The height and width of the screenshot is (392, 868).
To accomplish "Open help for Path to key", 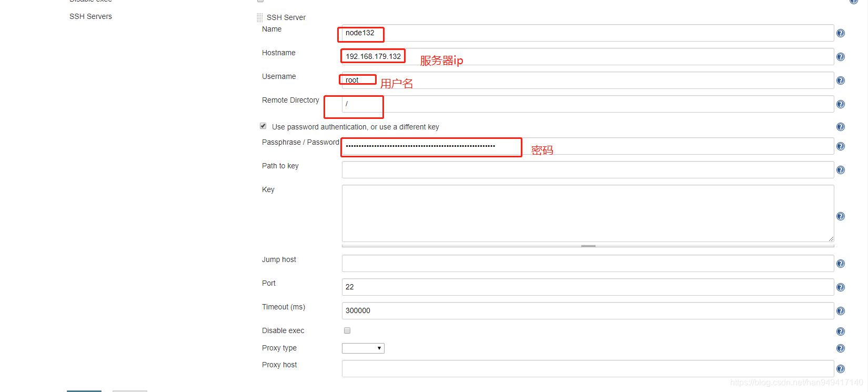I will point(841,170).
